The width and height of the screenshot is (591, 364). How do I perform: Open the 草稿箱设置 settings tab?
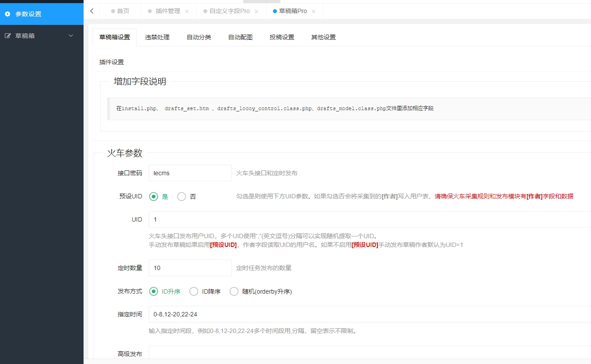point(115,37)
